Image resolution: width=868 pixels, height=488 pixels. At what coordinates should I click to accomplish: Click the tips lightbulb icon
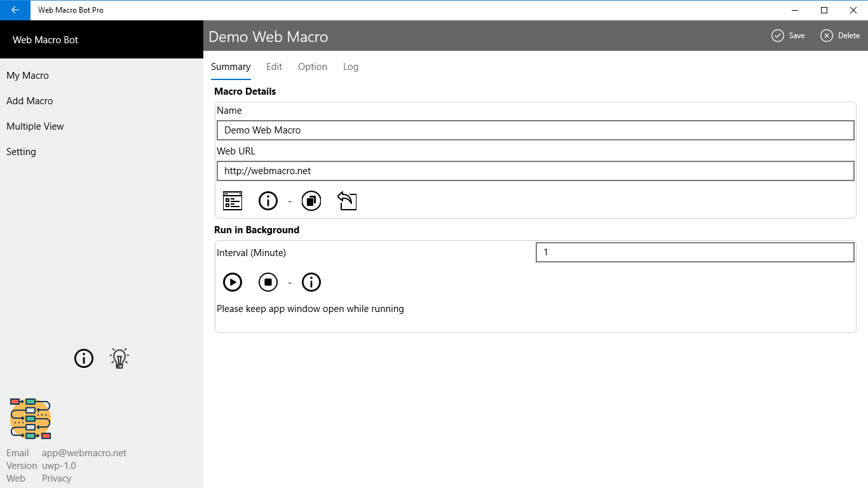click(x=119, y=358)
